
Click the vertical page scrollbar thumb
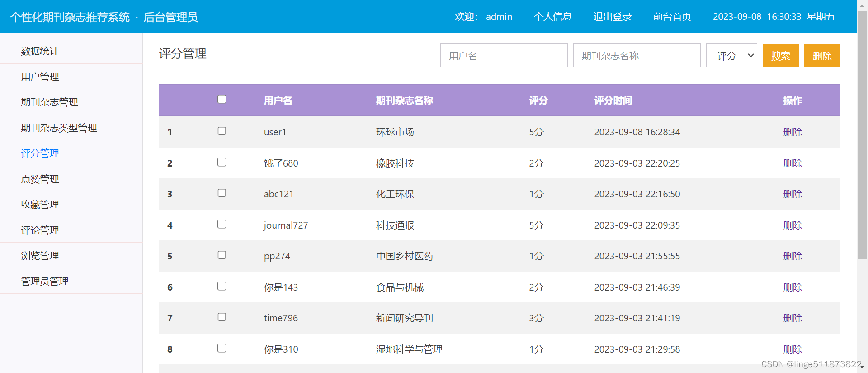pyautogui.click(x=862, y=136)
